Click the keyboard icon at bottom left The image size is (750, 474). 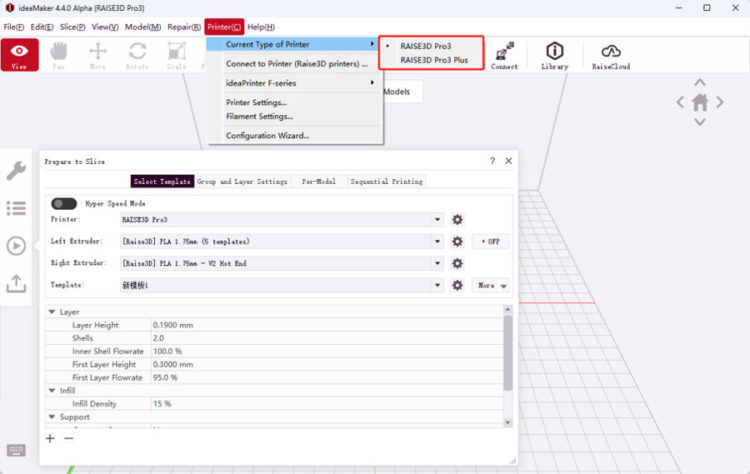click(x=16, y=450)
